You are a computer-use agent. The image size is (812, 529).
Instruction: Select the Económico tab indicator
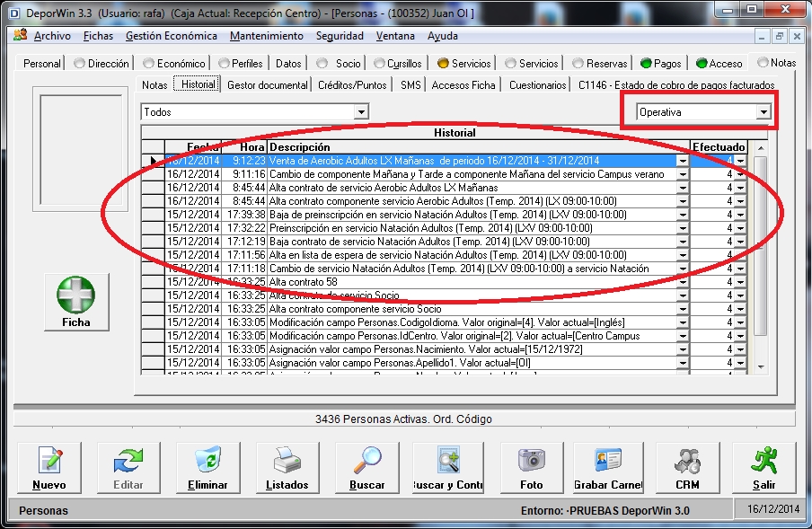148,63
